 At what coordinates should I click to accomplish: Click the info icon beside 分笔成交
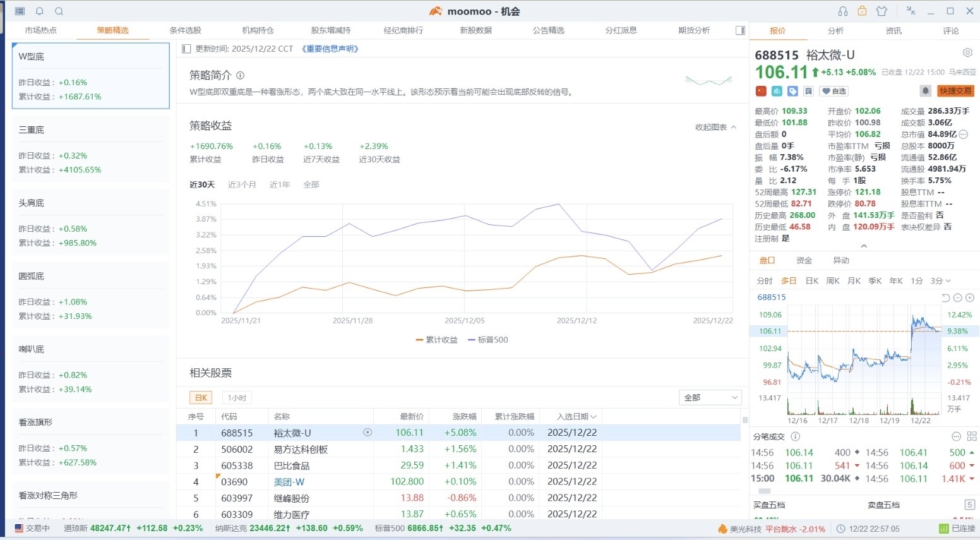pyautogui.click(x=796, y=436)
